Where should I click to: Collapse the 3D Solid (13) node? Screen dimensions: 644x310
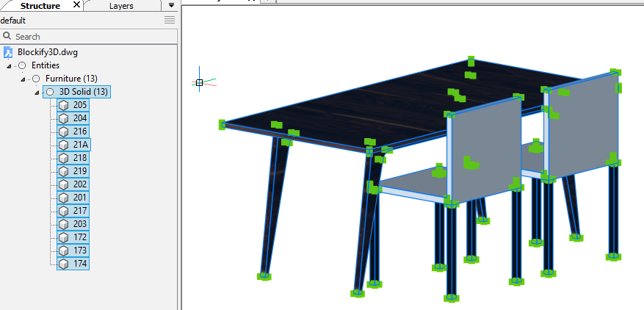tap(37, 93)
